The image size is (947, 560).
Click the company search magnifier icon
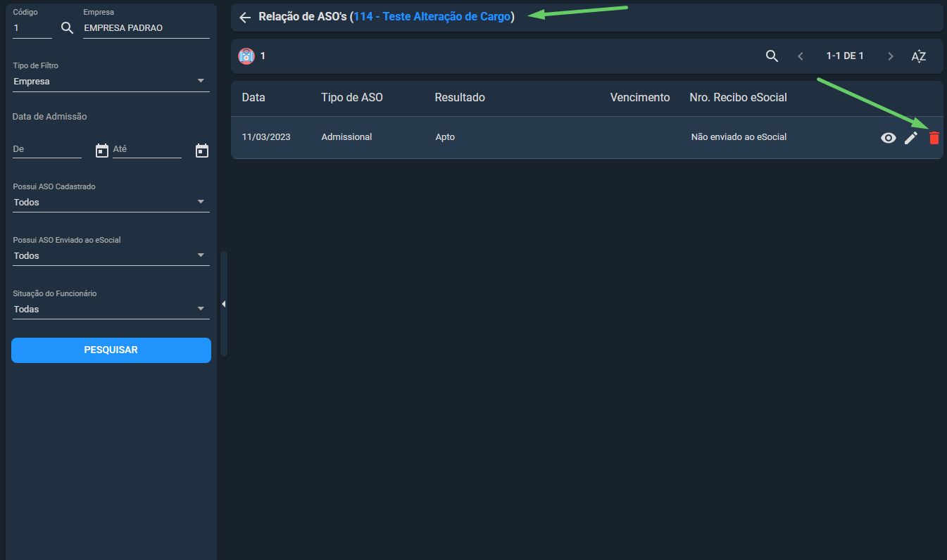(x=68, y=28)
